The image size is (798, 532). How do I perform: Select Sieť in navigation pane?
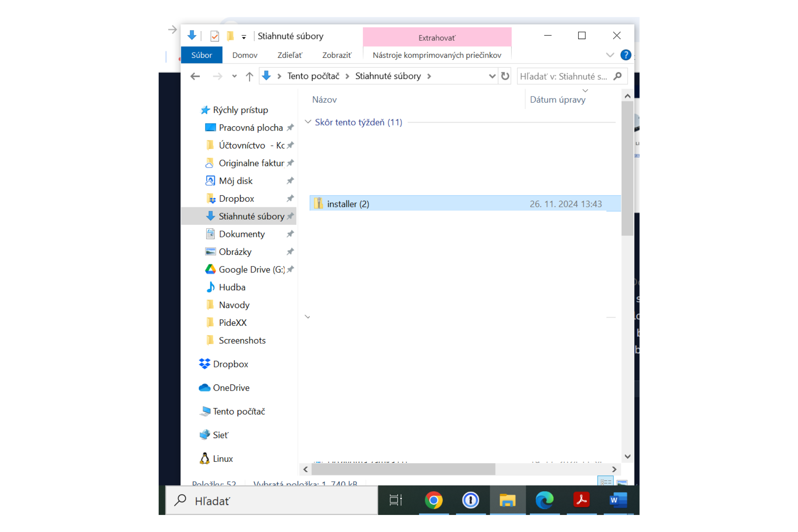(220, 435)
